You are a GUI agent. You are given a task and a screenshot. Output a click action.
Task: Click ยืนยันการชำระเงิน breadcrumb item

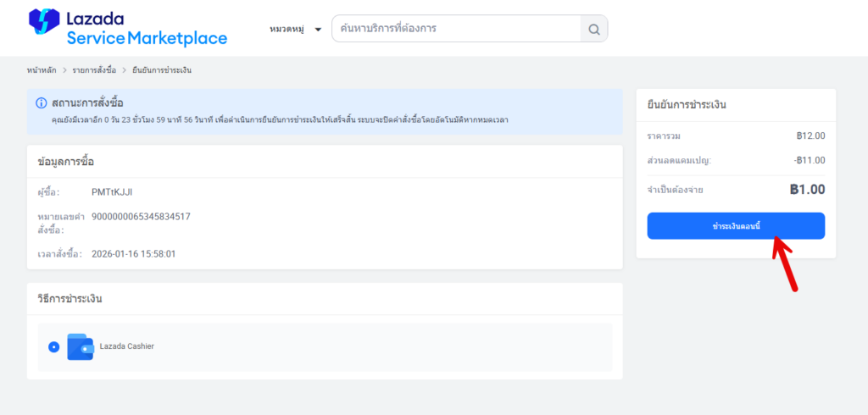[161, 70]
